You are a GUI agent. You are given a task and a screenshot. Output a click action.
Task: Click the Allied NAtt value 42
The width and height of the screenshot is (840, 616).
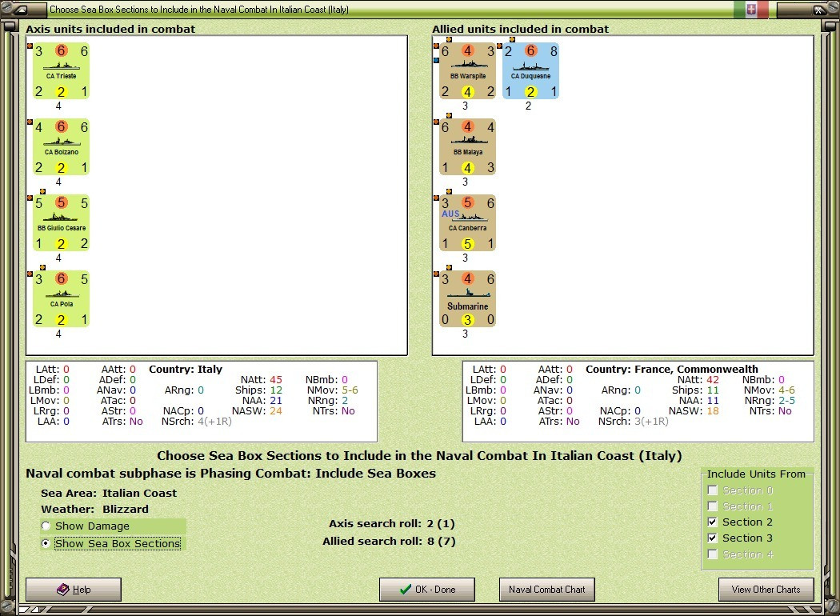tap(713, 379)
